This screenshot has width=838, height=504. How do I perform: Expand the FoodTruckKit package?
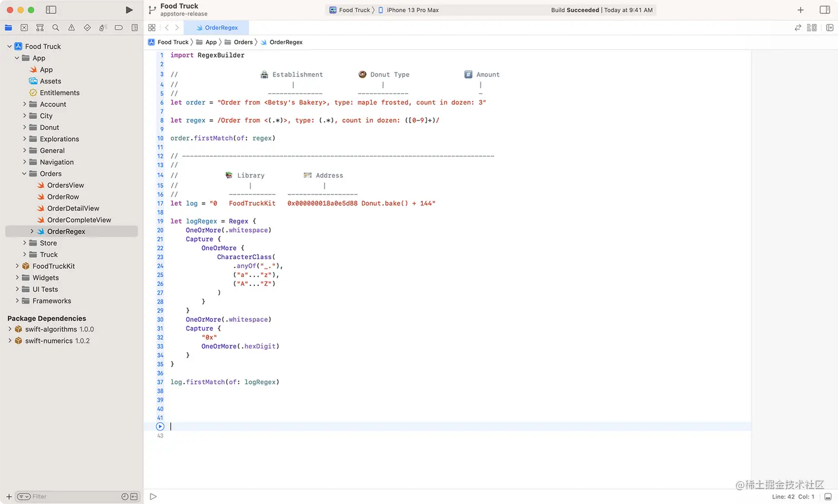(17, 266)
